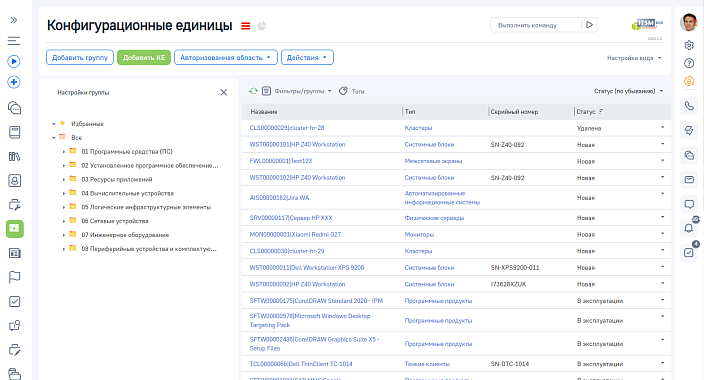The image size is (704, 380).
Task: Open row menu arrow for CLS00000029 row
Action: click(662, 128)
